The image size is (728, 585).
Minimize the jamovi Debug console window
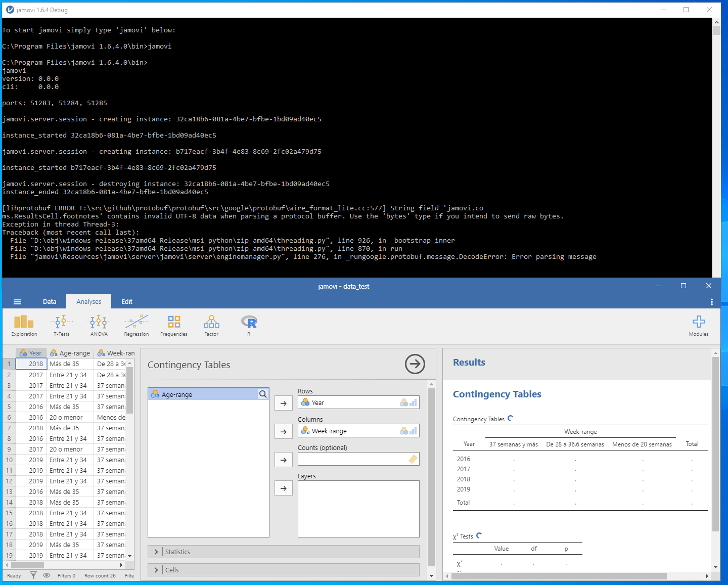(663, 10)
